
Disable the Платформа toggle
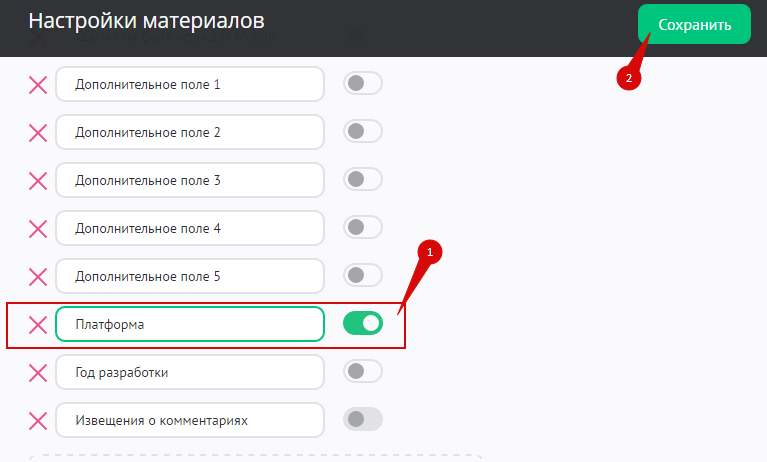362,324
